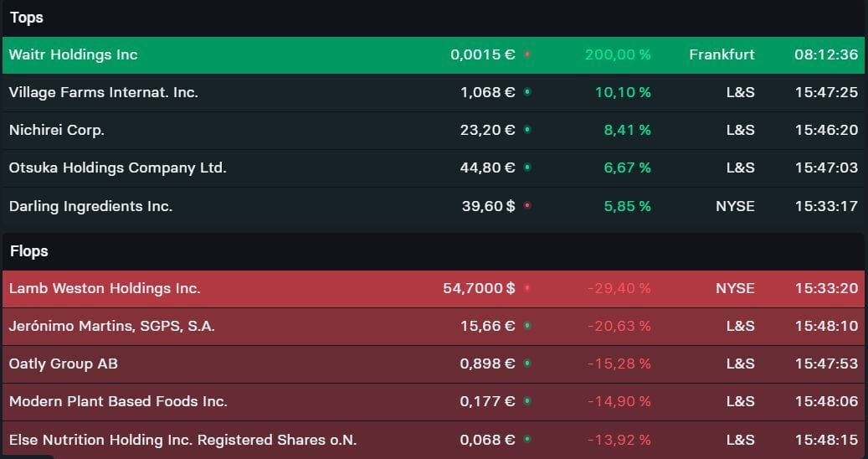Click the green indicator dot in Oatly Group row
The width and height of the screenshot is (868, 459).
527,364
